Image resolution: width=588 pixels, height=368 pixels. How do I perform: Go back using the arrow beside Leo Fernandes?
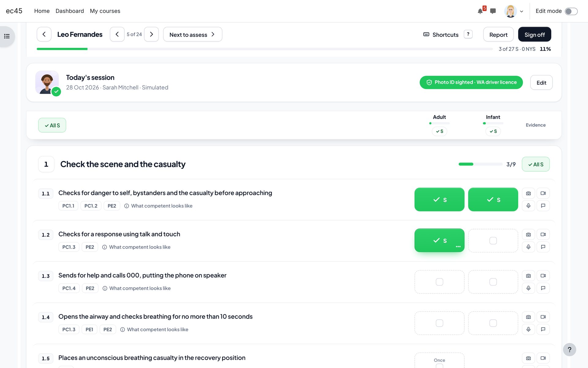[x=44, y=34]
